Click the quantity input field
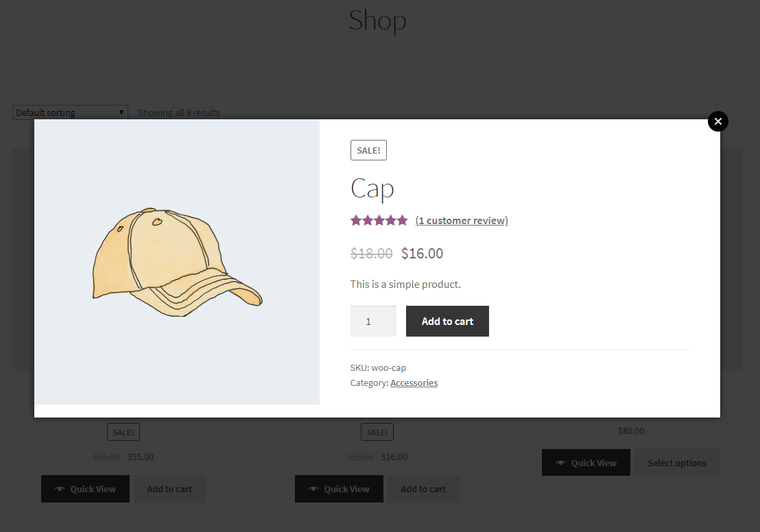Viewport: 760px width, 532px height. 373,321
